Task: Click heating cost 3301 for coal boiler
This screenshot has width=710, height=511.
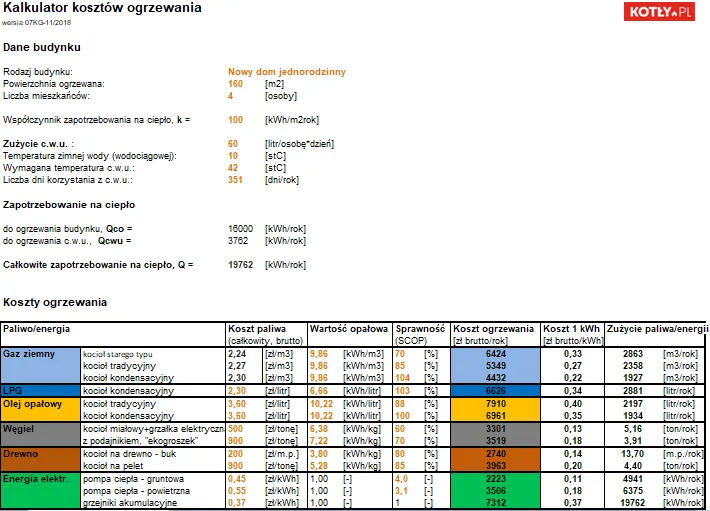Action: (496, 429)
